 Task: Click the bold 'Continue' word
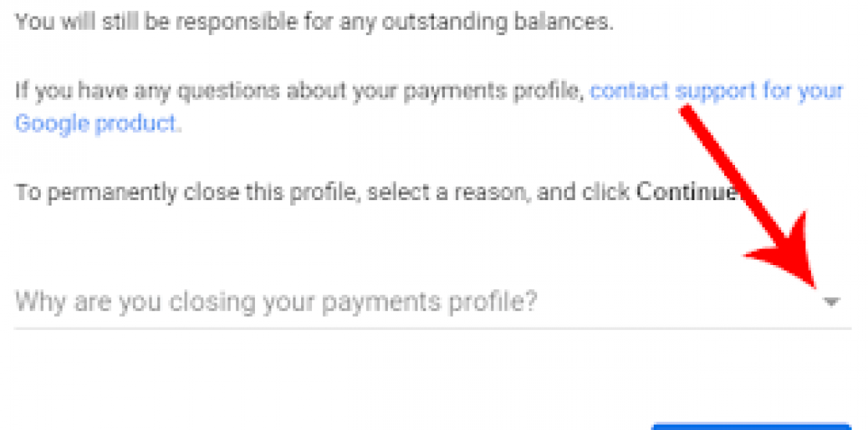686,192
